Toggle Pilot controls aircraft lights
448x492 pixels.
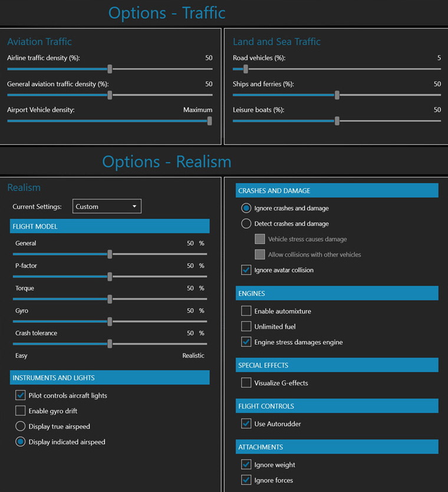(x=21, y=395)
